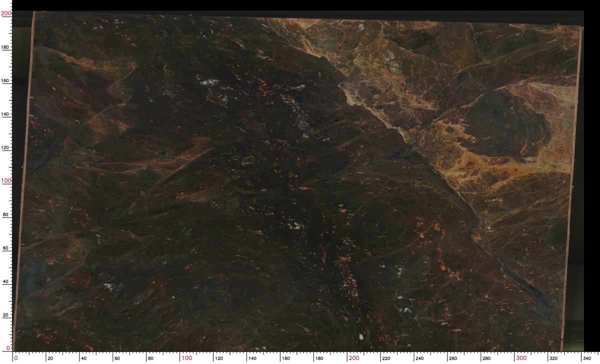This screenshot has width=600, height=364.
Task: Click the red 200 on the vertical ruler
Action: tap(5, 14)
